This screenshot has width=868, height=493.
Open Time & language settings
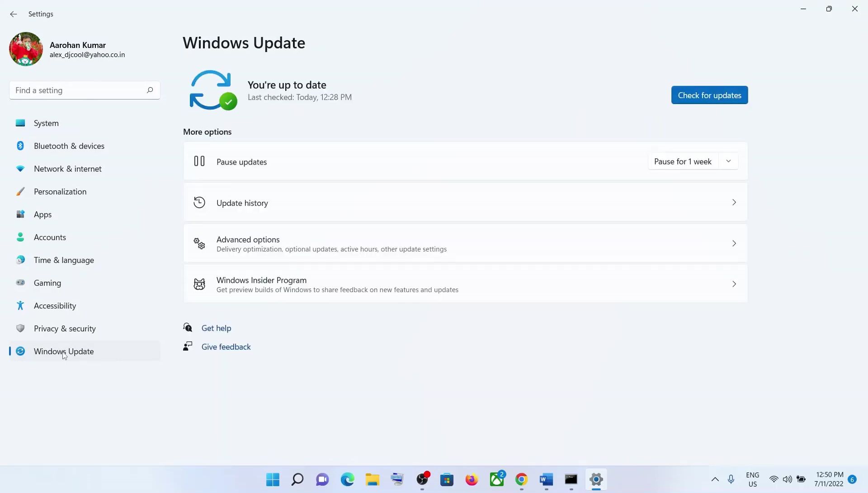point(85,260)
